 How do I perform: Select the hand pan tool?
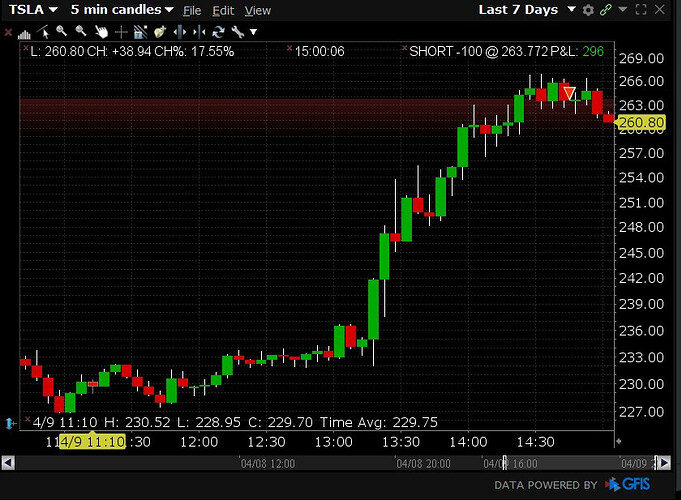click(x=101, y=32)
